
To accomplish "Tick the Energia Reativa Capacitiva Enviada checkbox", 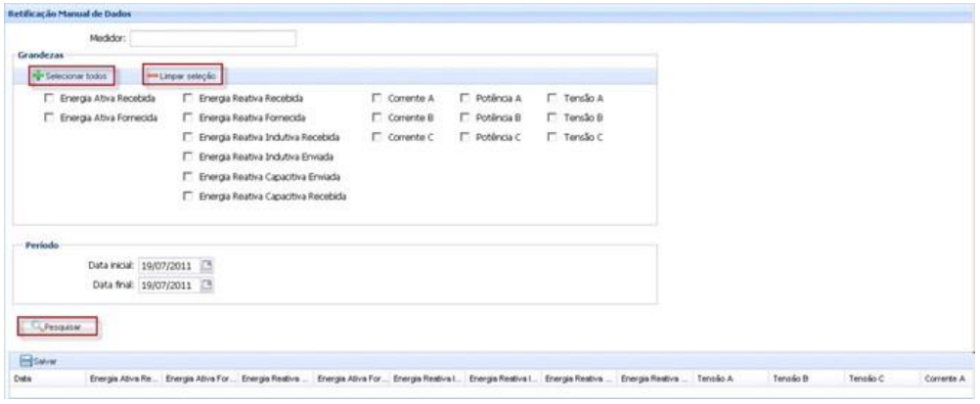I will coord(188,177).
